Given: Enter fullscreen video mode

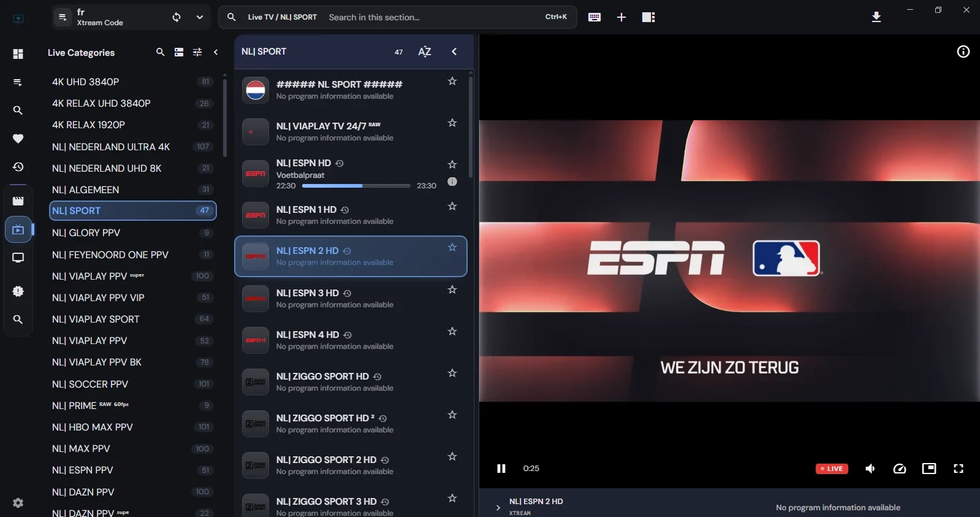Looking at the screenshot, I should [x=959, y=469].
